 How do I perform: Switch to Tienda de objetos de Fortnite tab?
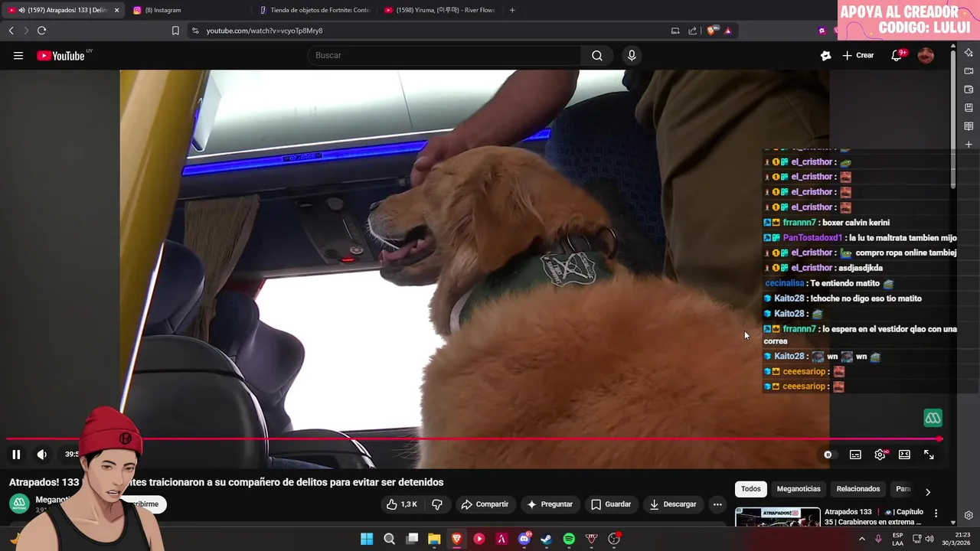pos(315,10)
